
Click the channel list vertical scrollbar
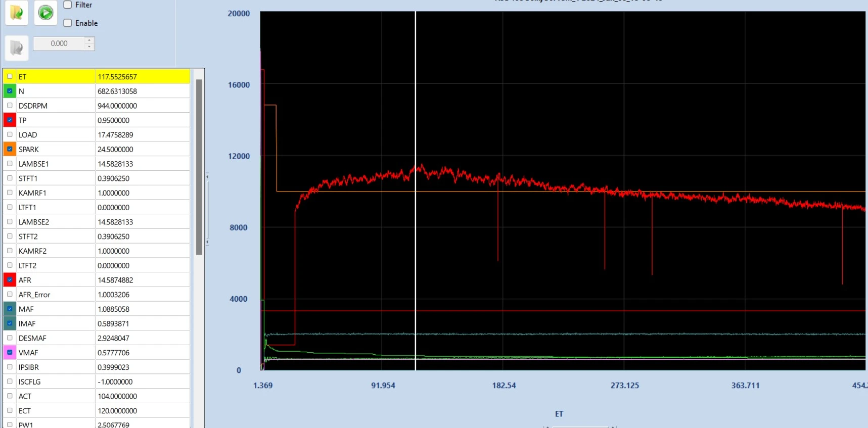click(199, 167)
